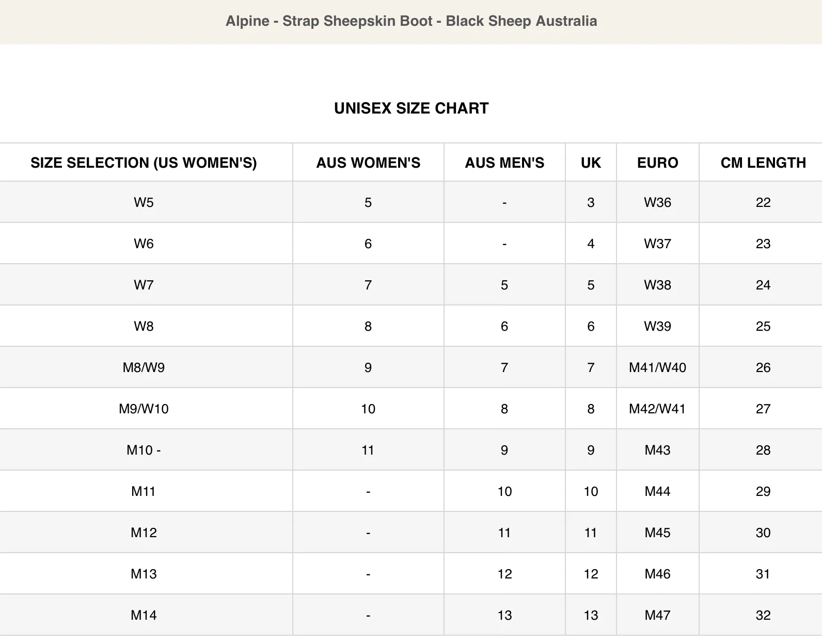Click the W5 size row label

144,202
